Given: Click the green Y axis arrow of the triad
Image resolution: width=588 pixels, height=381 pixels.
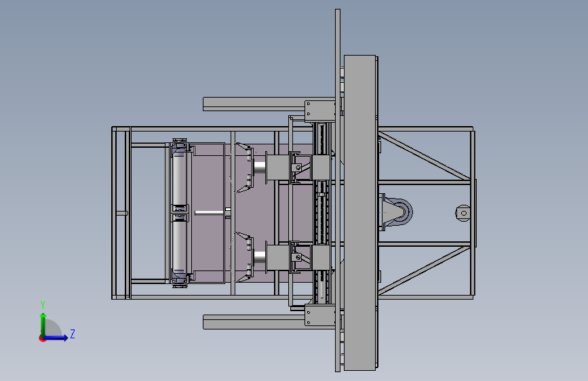Looking at the screenshot, I should [43, 324].
